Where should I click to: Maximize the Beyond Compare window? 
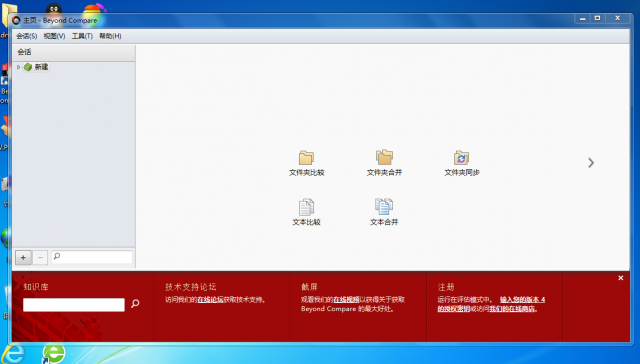point(598,19)
